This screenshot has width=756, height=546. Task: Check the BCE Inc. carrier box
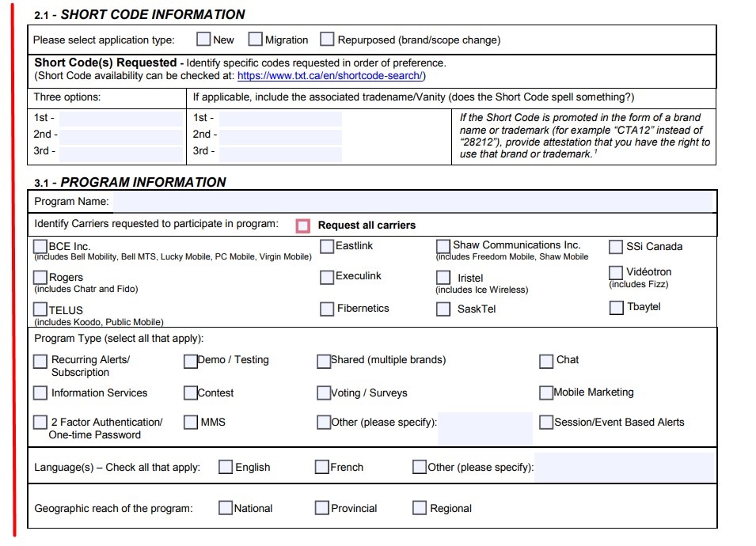pos(40,246)
